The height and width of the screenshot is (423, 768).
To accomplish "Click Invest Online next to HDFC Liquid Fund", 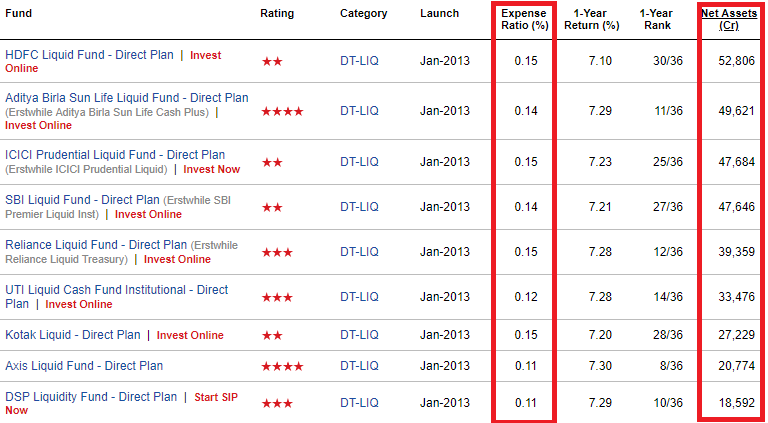I will click(x=113, y=62).
